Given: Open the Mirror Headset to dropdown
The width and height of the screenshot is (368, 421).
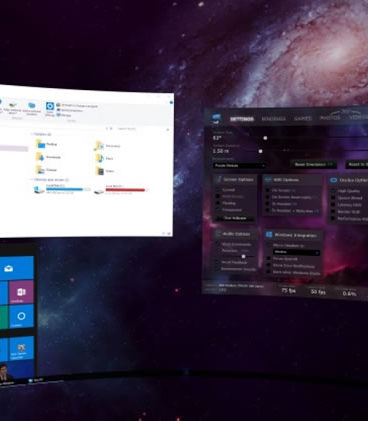Looking at the screenshot, I should pos(296,252).
